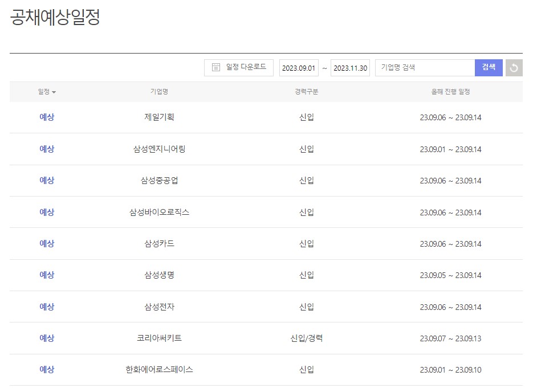Click 예상 label in the 삼성생명 row

click(x=47, y=275)
